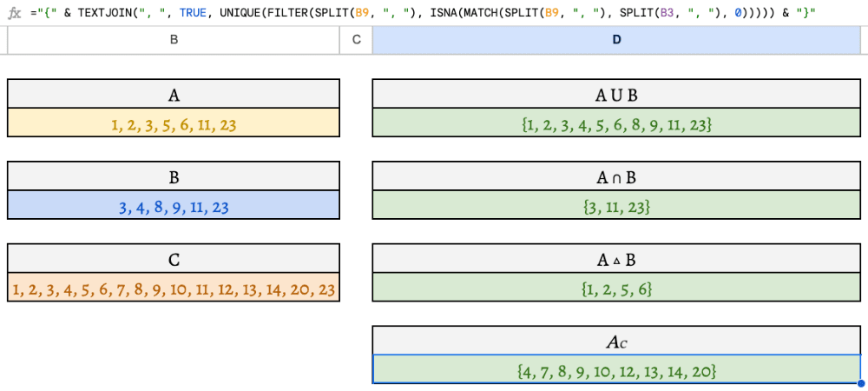Image resolution: width=868 pixels, height=391 pixels.
Task: Click the fx function icon
Action: (15, 13)
